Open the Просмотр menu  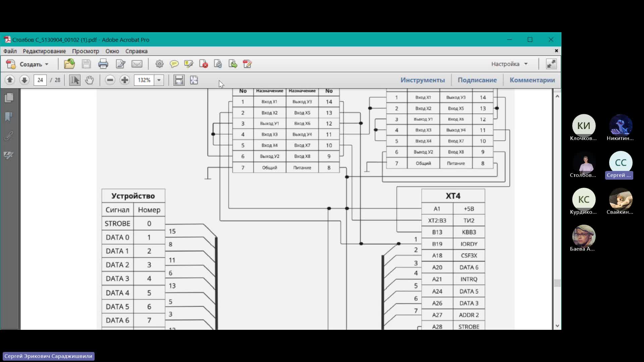point(86,51)
